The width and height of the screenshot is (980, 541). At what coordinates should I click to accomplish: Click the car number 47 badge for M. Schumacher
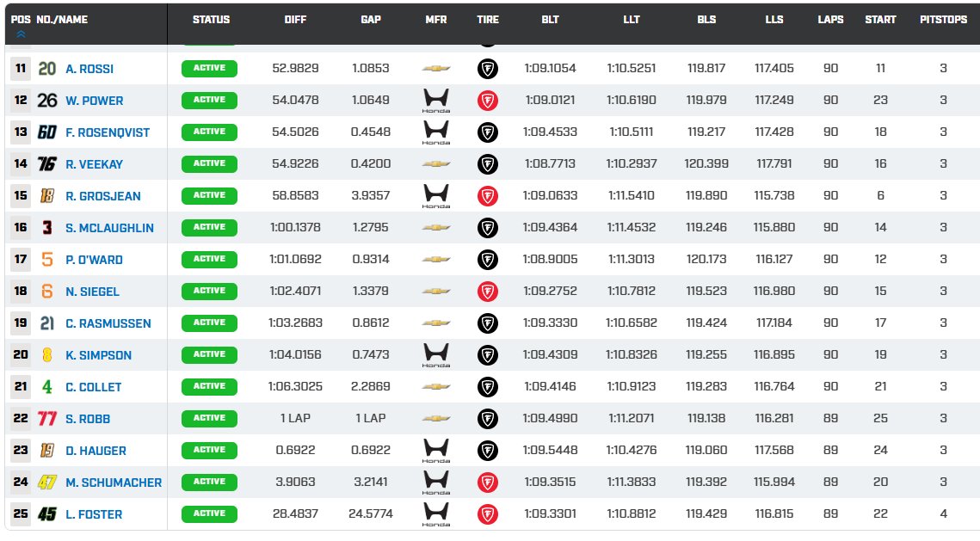[47, 483]
